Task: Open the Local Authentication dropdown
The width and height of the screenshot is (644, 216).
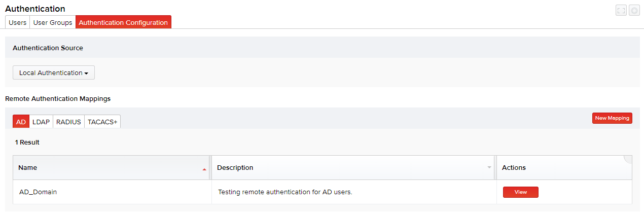Action: [54, 73]
